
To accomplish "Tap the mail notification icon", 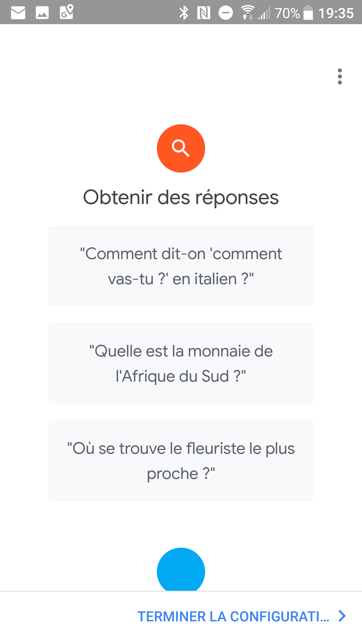I will pyautogui.click(x=18, y=13).
